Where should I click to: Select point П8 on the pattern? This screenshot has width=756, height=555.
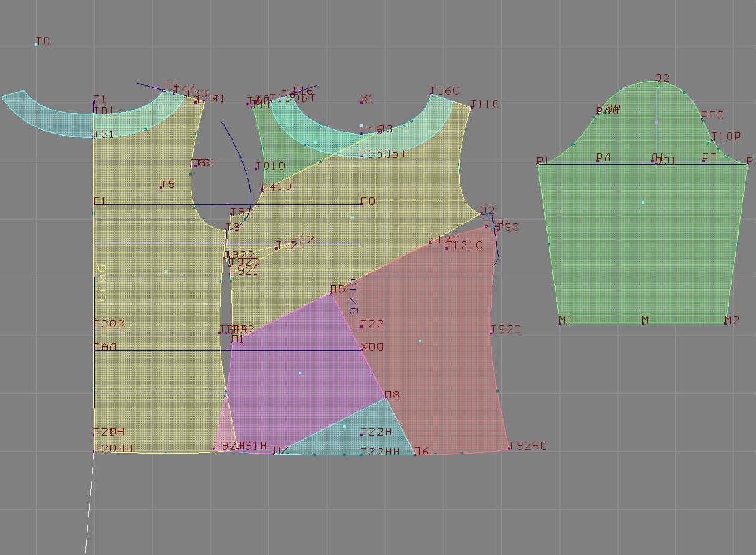coord(385,398)
